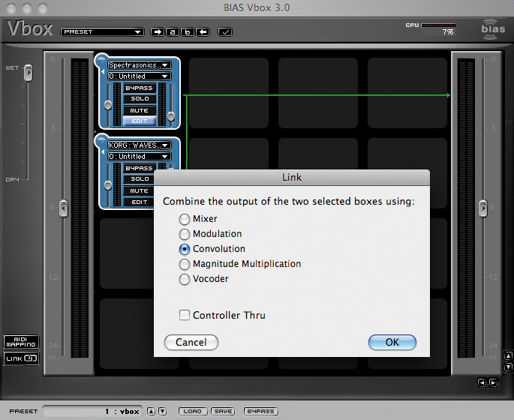Toggle Bypass on Spectrasonics box
This screenshot has height=420, width=514.
click(x=140, y=88)
